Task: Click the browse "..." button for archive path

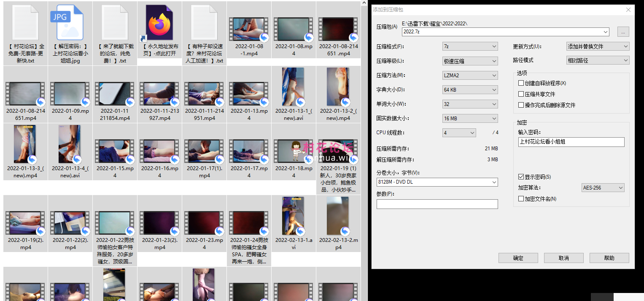Action: coord(623,32)
